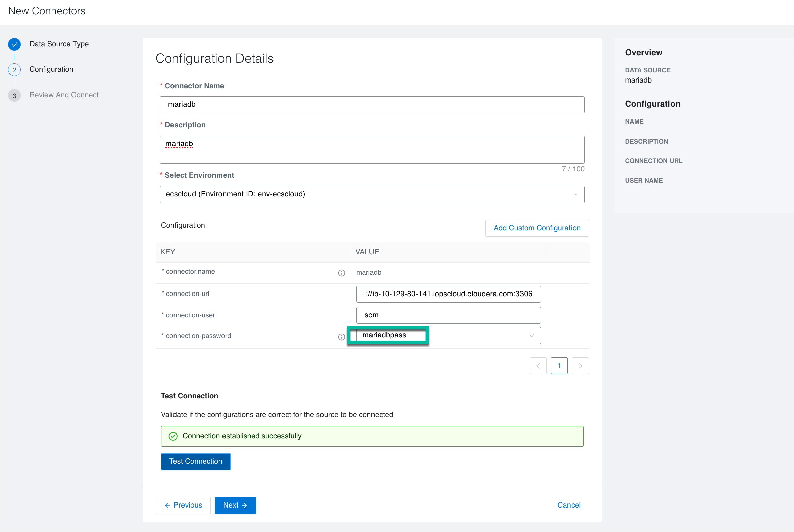This screenshot has height=532, width=794.
Task: Click the connection-user value field
Action: [x=448, y=315]
